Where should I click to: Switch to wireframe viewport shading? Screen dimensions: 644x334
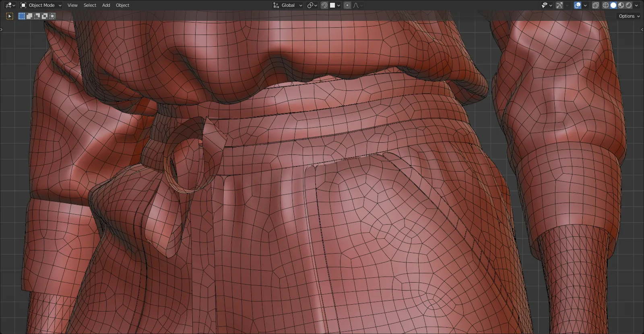click(606, 5)
